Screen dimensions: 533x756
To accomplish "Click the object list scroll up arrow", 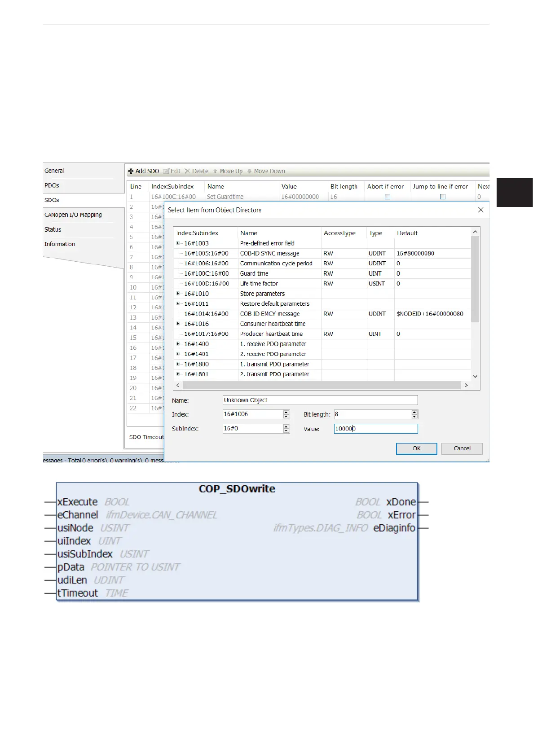I will click(475, 232).
